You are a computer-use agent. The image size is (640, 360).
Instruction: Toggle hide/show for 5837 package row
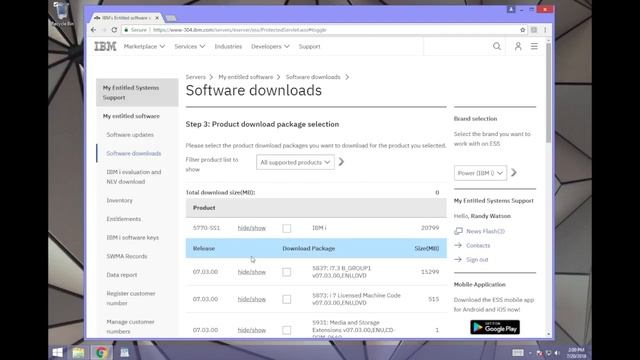pos(251,272)
